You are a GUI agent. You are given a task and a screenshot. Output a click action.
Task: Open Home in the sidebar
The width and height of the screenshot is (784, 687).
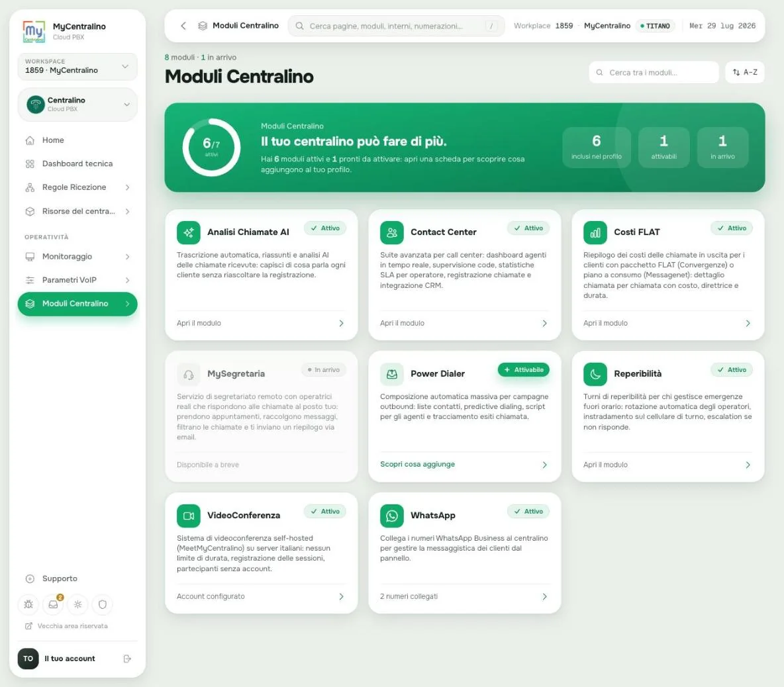pos(77,140)
